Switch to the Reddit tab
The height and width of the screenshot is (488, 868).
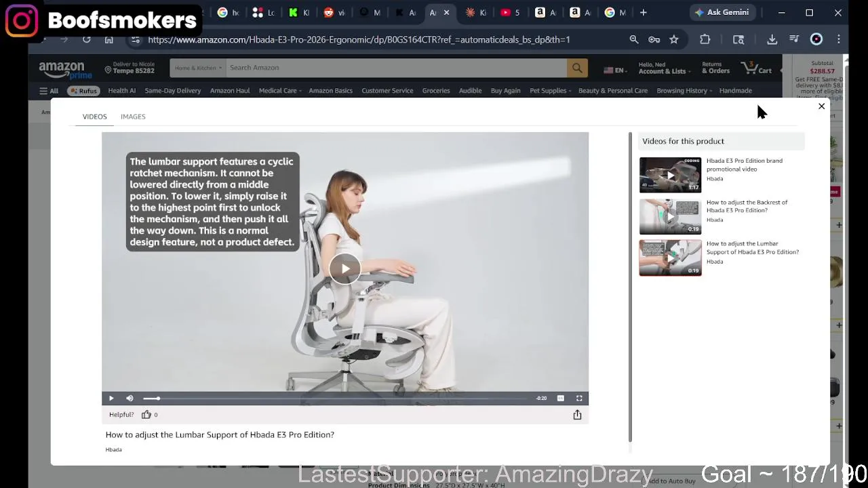(x=334, y=12)
